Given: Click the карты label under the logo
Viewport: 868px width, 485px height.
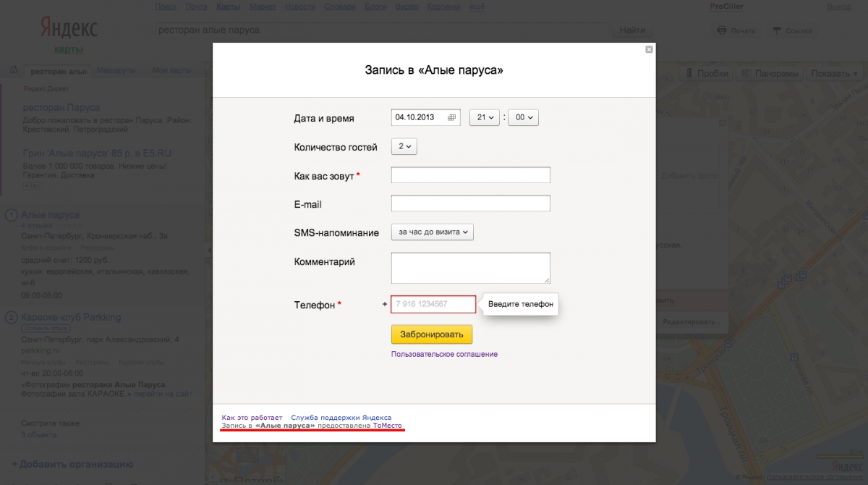Looking at the screenshot, I should coord(69,49).
